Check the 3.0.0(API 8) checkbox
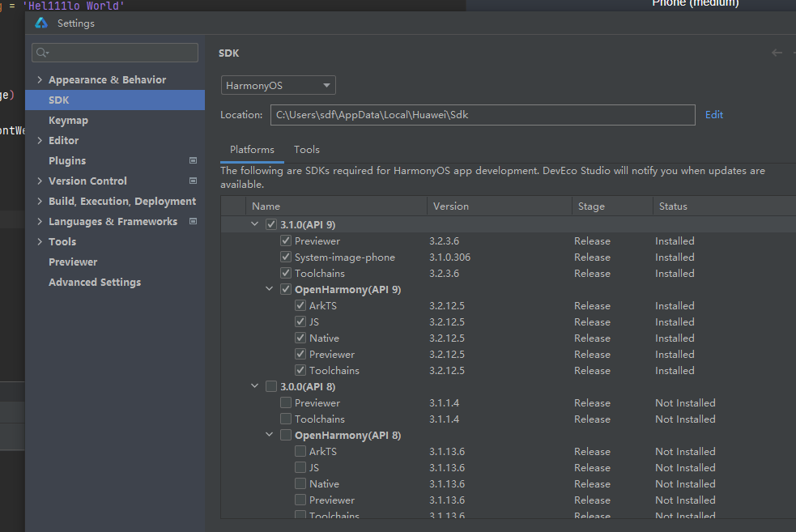Image resolution: width=796 pixels, height=532 pixels. click(x=271, y=387)
